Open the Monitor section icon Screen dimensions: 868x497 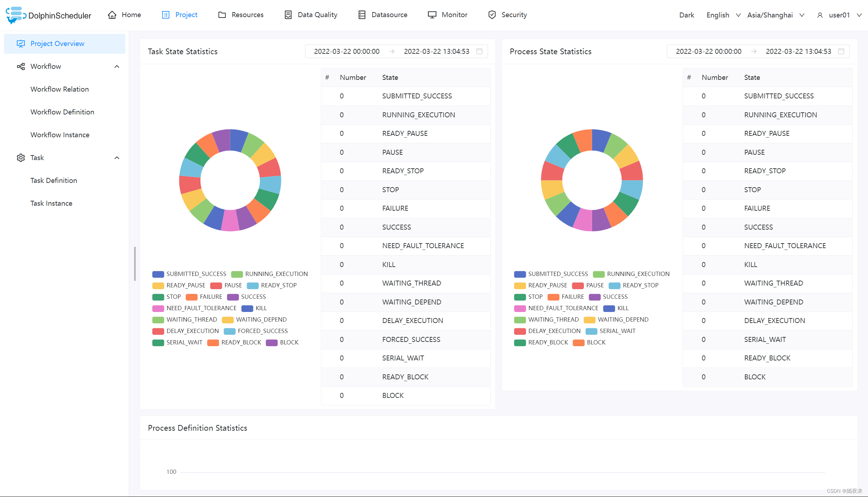431,14
